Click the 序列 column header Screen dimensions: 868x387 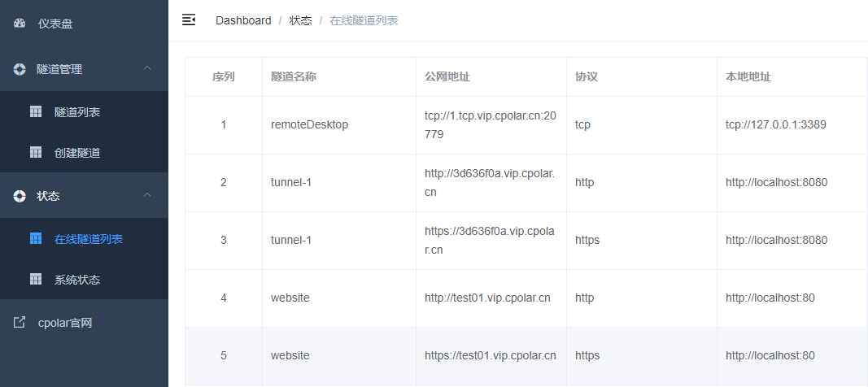(224, 77)
